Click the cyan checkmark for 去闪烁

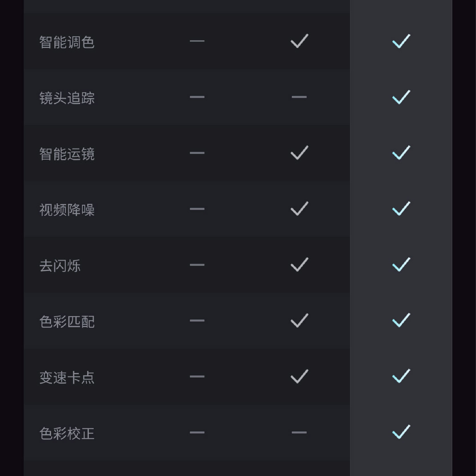coord(401,265)
